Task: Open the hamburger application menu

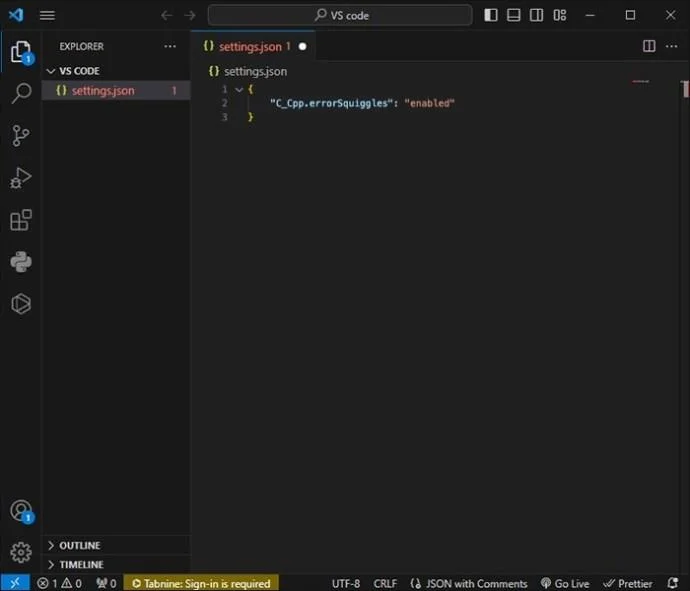Action: (x=47, y=15)
